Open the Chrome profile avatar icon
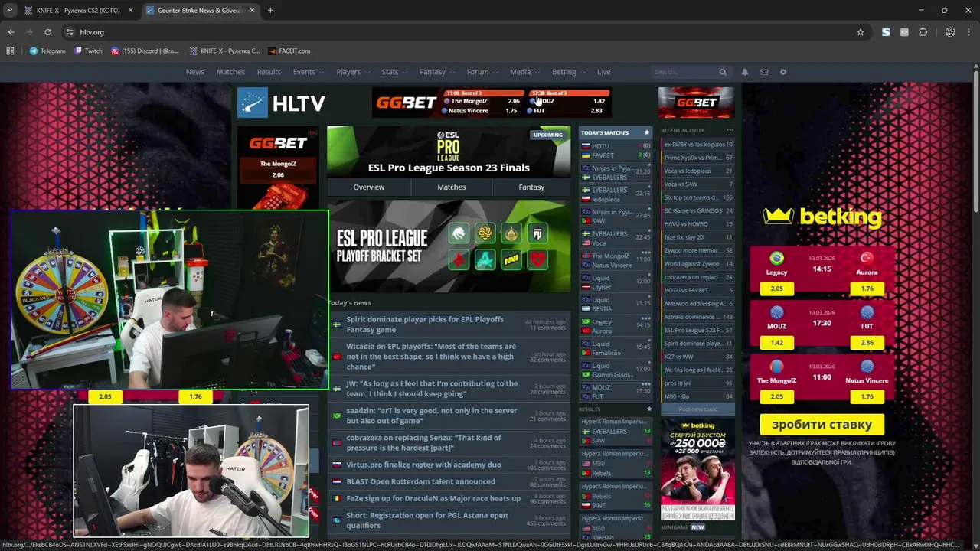980x551 pixels. point(950,32)
